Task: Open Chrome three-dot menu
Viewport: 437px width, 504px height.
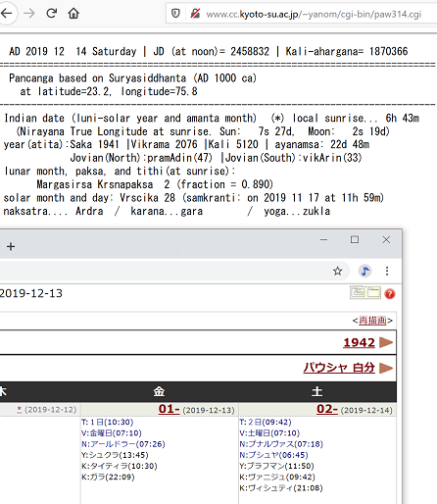Action: click(x=387, y=271)
